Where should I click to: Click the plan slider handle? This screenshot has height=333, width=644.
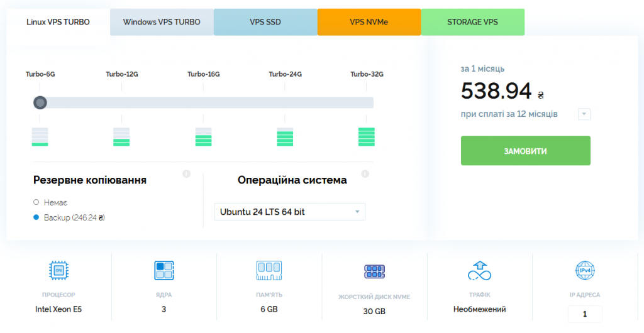[40, 102]
